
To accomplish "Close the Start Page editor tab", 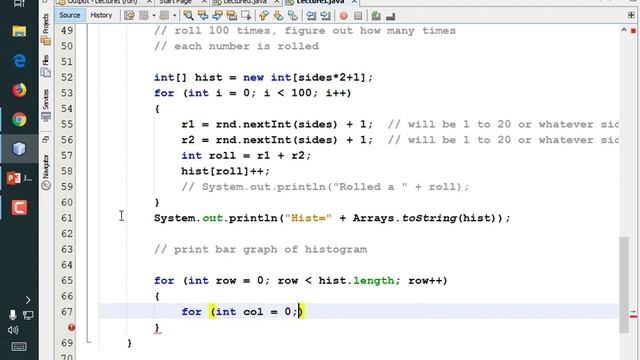I will (204, 2).
